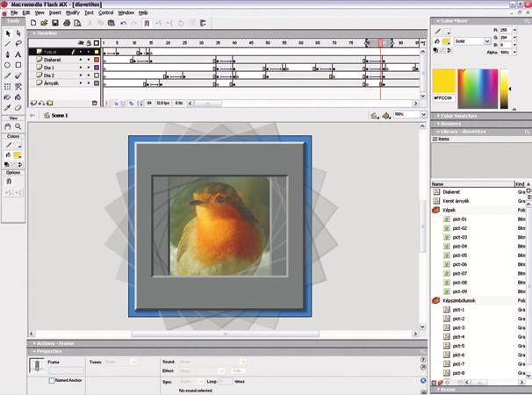This screenshot has width=532, height=395.
Task: Open the Modify menu
Action: pos(73,12)
